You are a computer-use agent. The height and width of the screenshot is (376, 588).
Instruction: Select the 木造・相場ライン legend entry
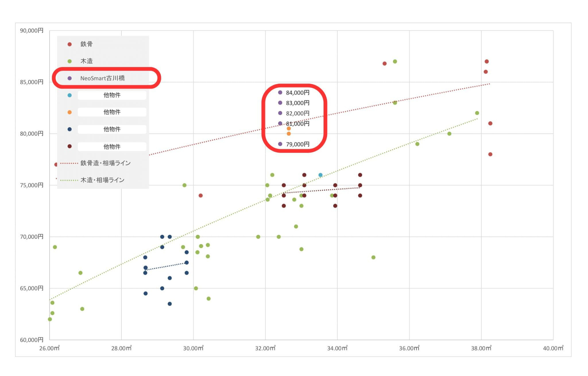pos(102,180)
